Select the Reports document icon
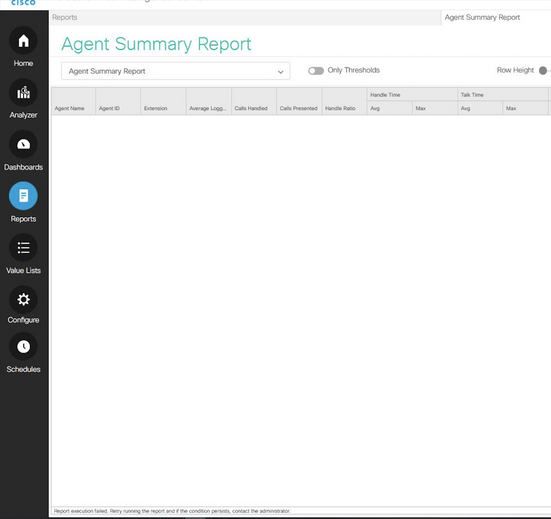This screenshot has height=519, width=551. (23, 196)
